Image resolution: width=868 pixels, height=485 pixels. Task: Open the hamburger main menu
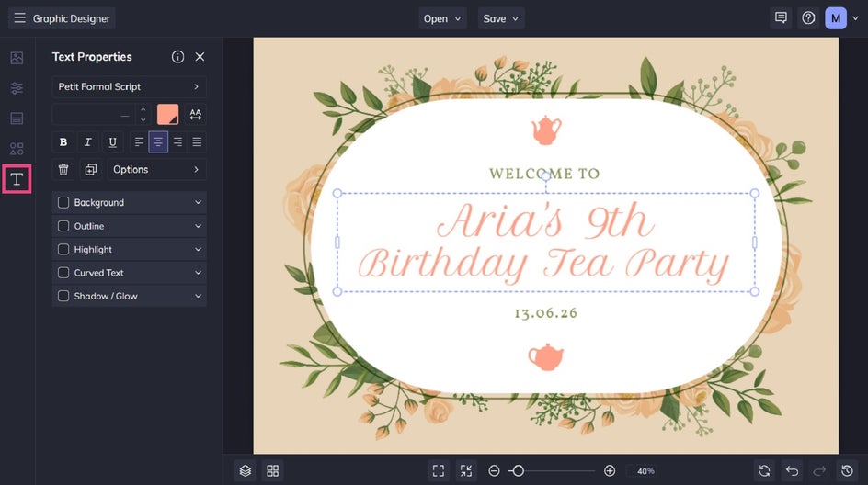(19, 18)
